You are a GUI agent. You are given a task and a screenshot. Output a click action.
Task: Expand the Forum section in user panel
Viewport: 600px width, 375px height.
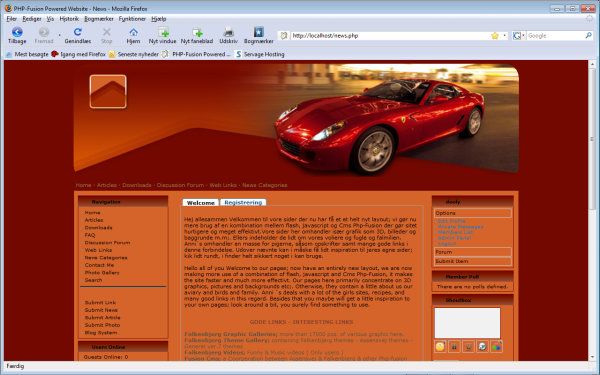click(x=473, y=252)
